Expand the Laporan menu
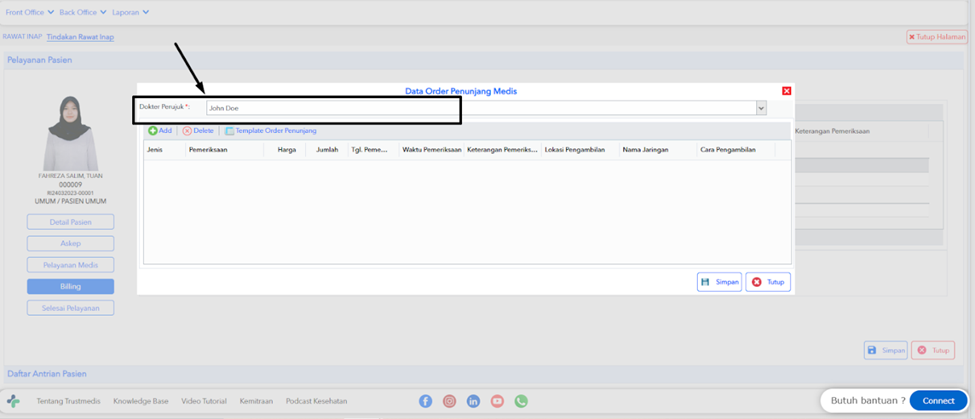Image resolution: width=975 pixels, height=419 pixels. tap(131, 12)
